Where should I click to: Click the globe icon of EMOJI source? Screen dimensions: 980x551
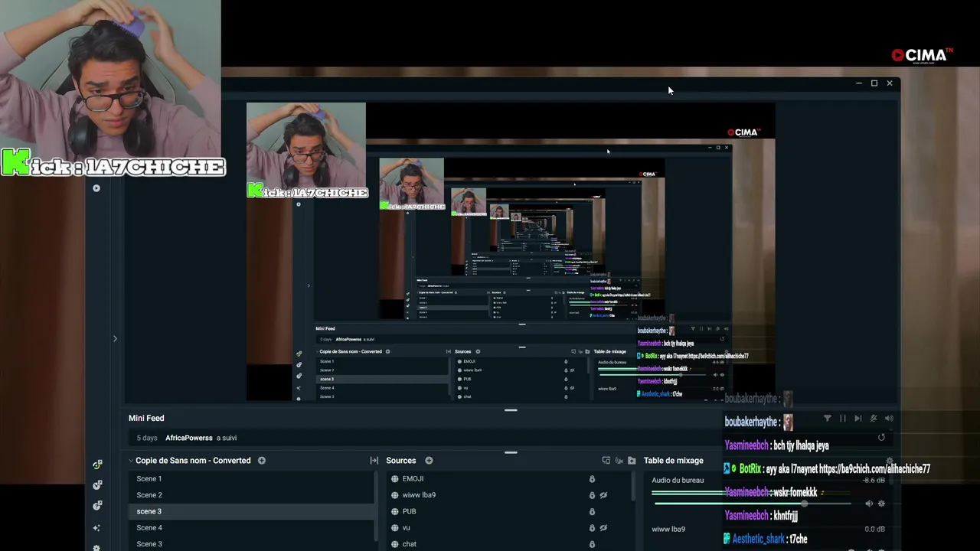[395, 479]
